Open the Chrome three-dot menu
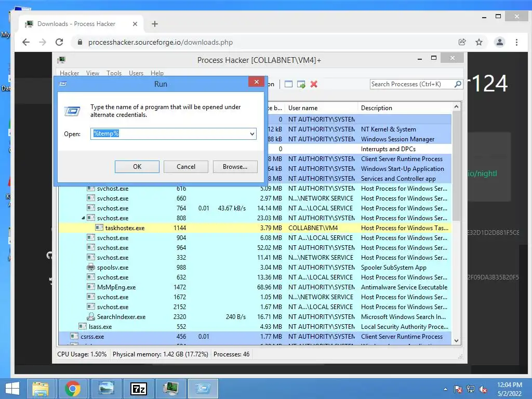Image resolution: width=532 pixels, height=399 pixels. 516,42
